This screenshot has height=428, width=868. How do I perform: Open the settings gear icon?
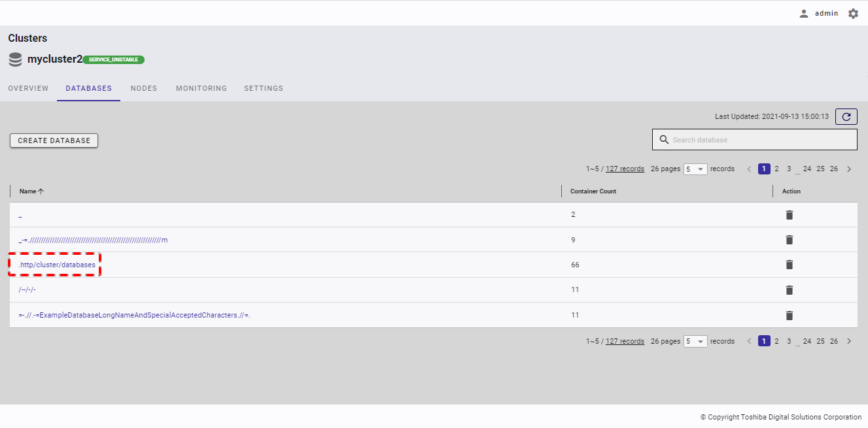point(853,13)
